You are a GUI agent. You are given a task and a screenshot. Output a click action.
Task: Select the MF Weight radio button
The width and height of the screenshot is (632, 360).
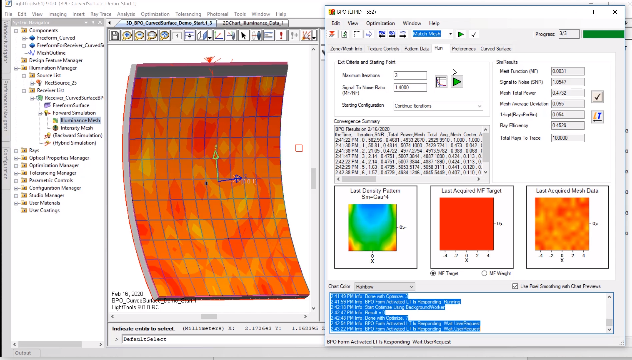484,273
